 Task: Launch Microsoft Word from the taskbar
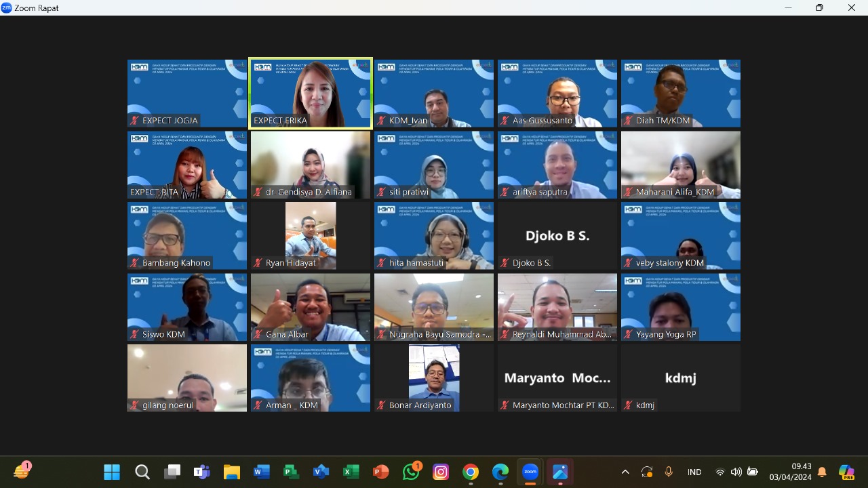262,472
